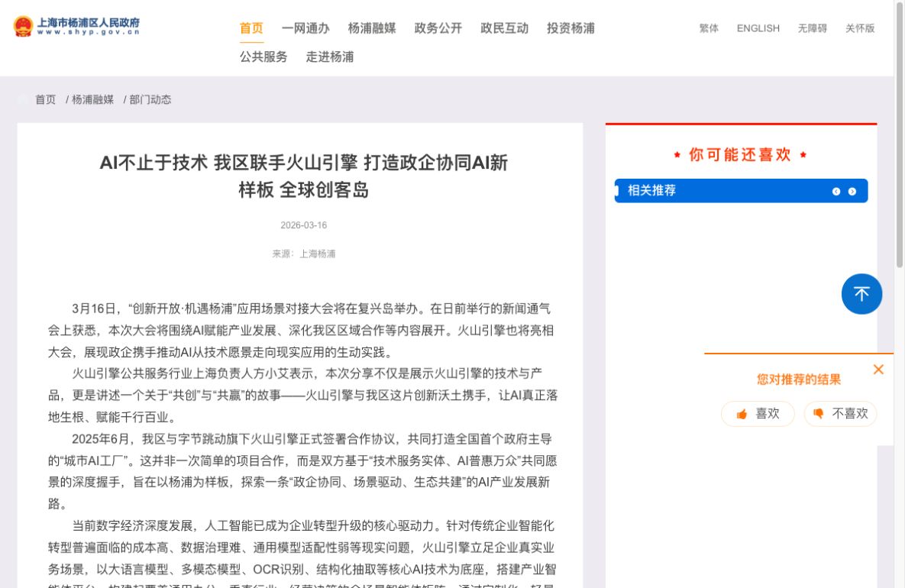Click the Yangpu government emblem logo
905x588 pixels.
23,27
